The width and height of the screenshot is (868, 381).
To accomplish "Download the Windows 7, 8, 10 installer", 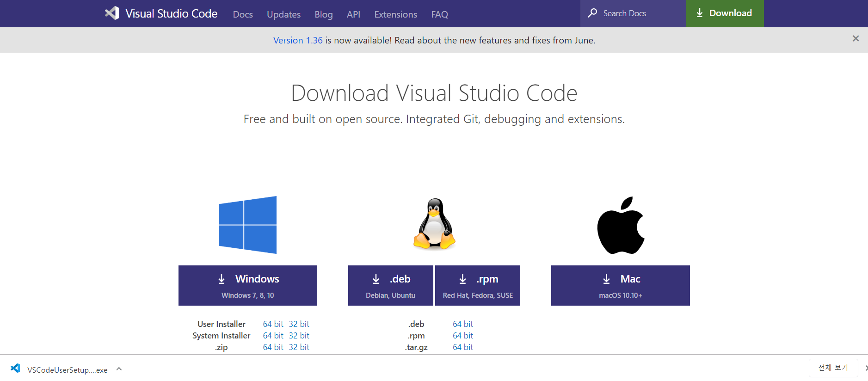I will pyautogui.click(x=248, y=285).
